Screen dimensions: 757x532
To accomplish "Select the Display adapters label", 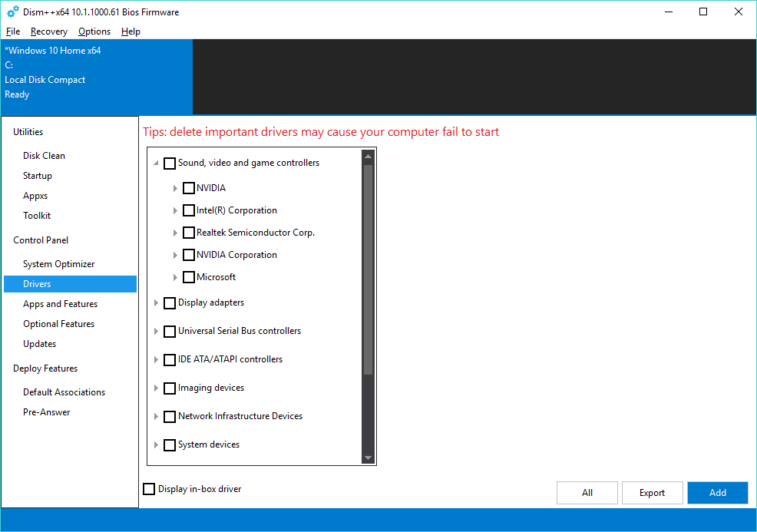I will point(211,302).
